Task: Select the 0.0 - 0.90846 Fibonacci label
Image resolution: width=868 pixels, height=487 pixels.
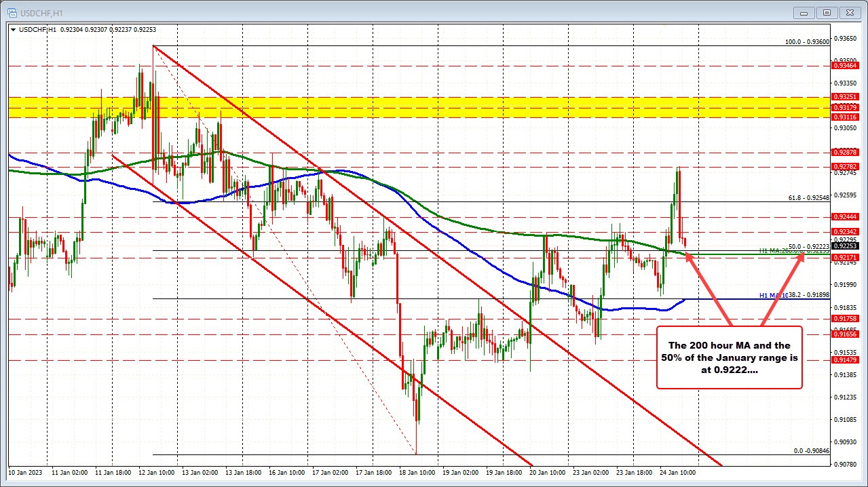Action: pyautogui.click(x=811, y=450)
